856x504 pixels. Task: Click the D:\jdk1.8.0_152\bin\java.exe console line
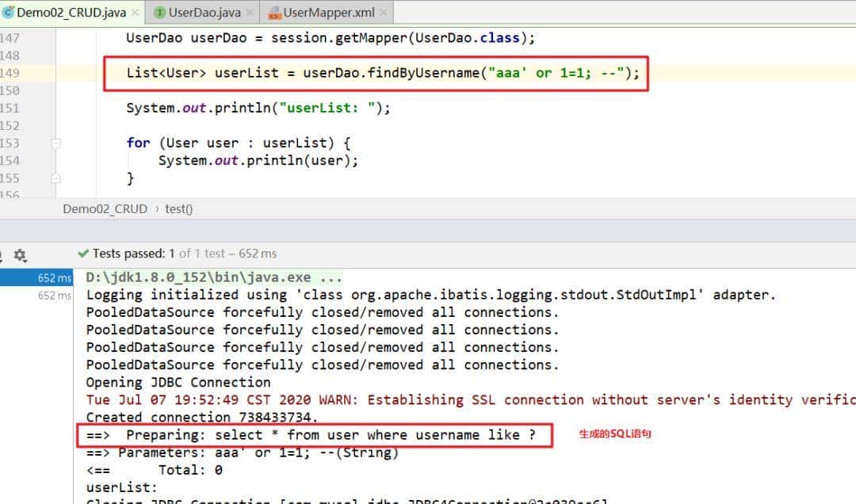pos(214,277)
